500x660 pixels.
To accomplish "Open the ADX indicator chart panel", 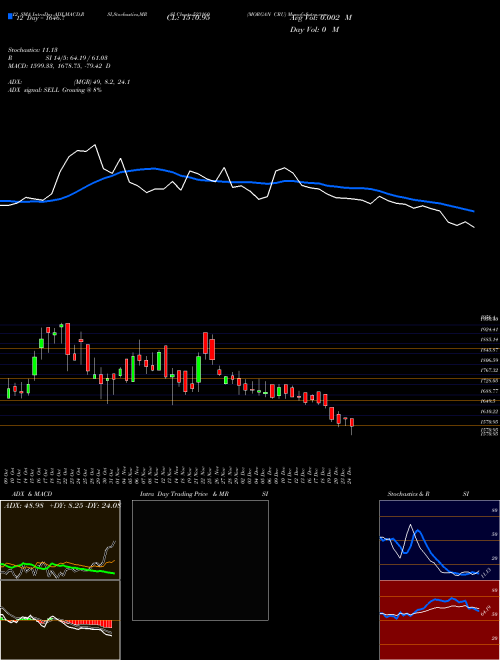I will [60, 540].
